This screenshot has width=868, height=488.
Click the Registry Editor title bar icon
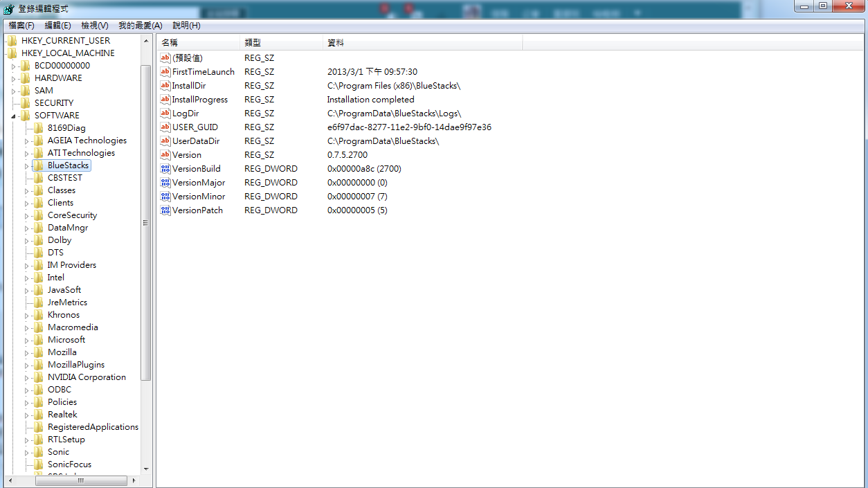9,8
